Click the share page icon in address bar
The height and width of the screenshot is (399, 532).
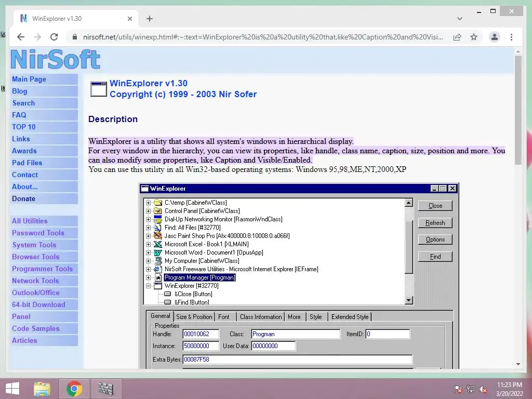pos(457,37)
